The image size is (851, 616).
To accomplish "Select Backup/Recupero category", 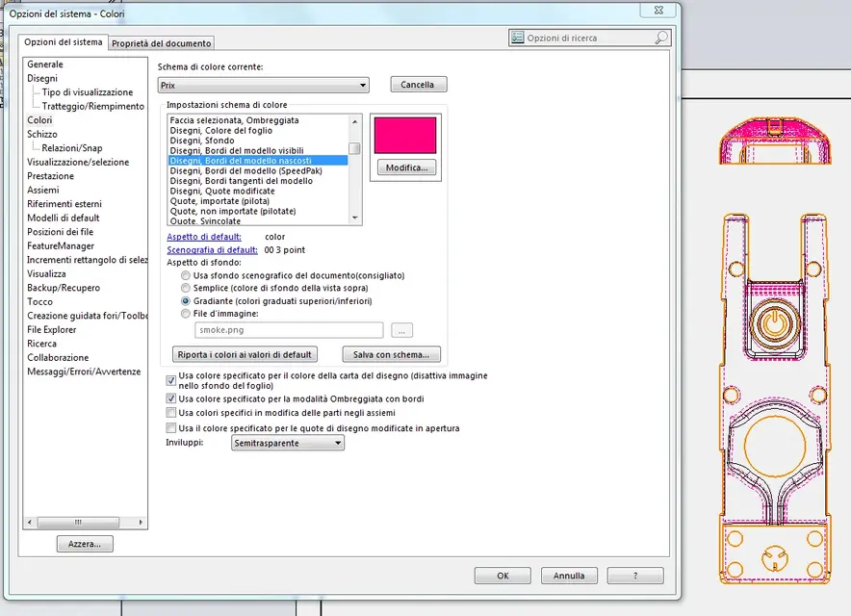I will tap(64, 288).
